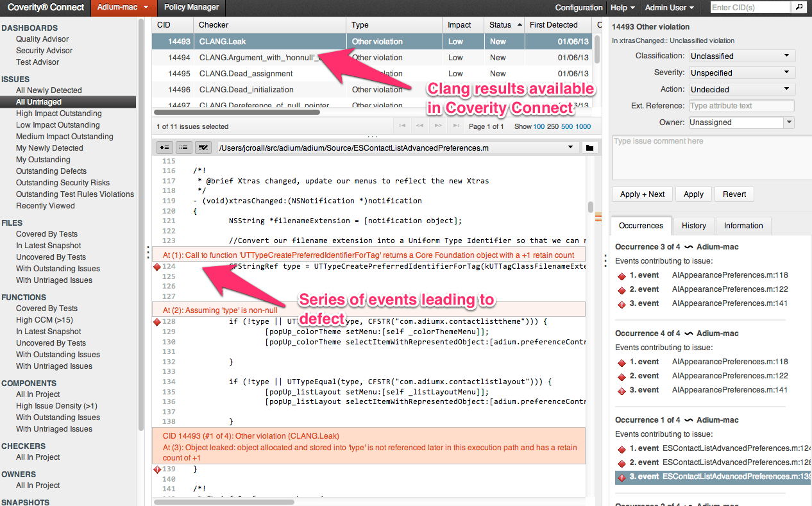Viewport: 812px width, 506px height.
Task: Switch to the Occurrences tab
Action: (641, 226)
